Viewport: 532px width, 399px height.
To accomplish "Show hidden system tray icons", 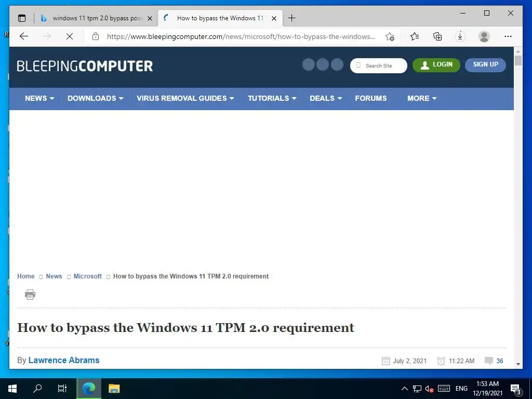I will (x=404, y=389).
